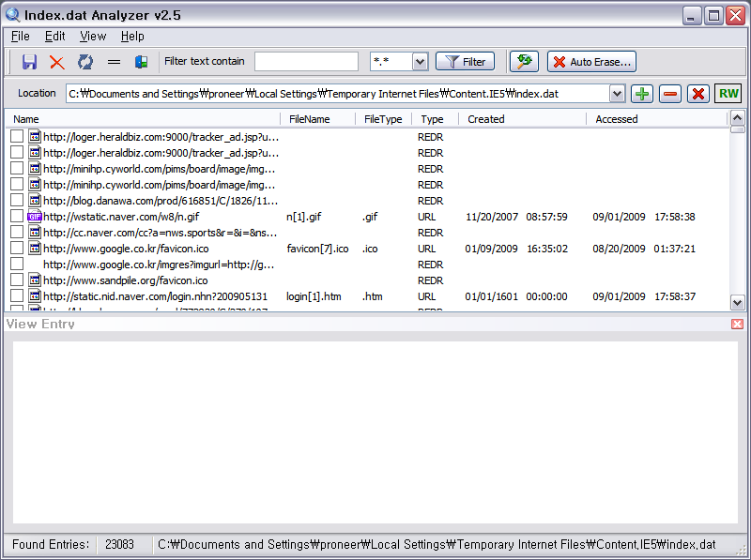Check the wstatic.naver.com/w8/n.gif entry checkbox
This screenshot has width=751, height=560.
(16, 217)
